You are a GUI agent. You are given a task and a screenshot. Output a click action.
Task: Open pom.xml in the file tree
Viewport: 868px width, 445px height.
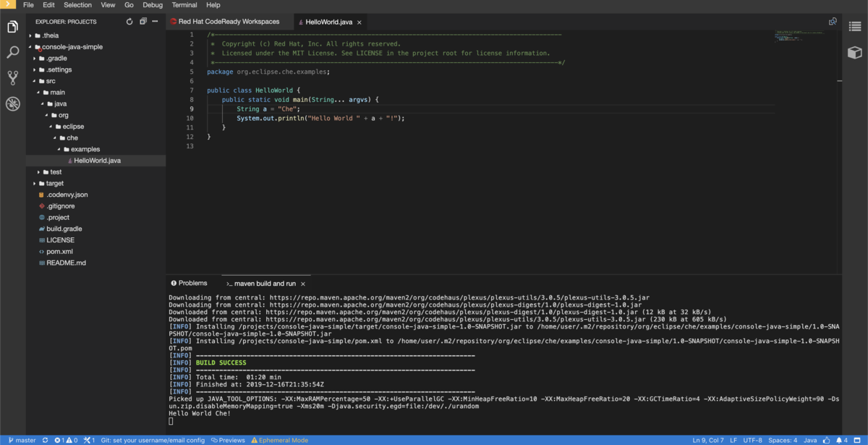pyautogui.click(x=60, y=252)
